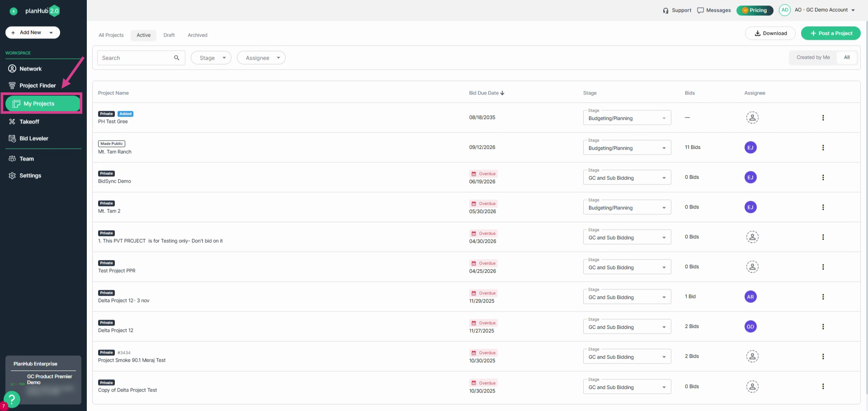Open the AD account avatar
This screenshot has width=868, height=411.
click(785, 10)
